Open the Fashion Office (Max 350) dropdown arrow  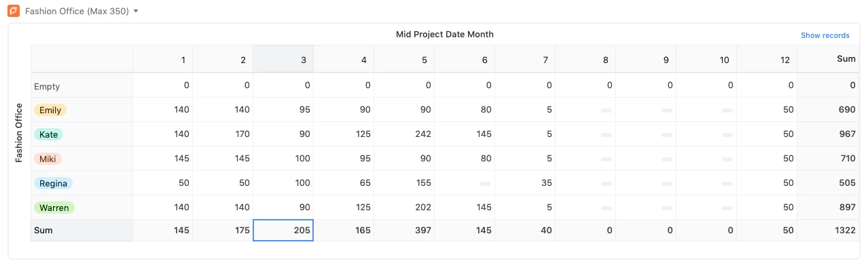point(136,12)
